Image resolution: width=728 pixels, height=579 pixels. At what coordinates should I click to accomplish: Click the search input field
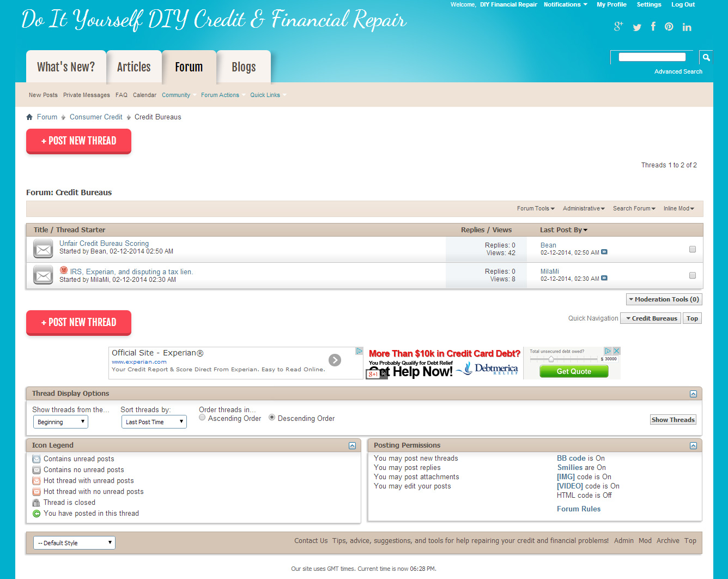click(x=652, y=57)
